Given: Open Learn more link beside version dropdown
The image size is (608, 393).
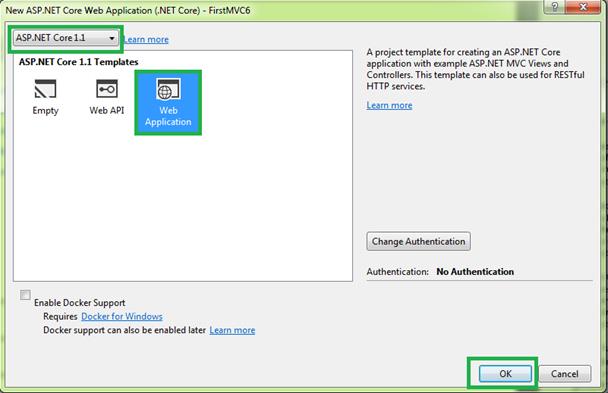Looking at the screenshot, I should coord(146,40).
